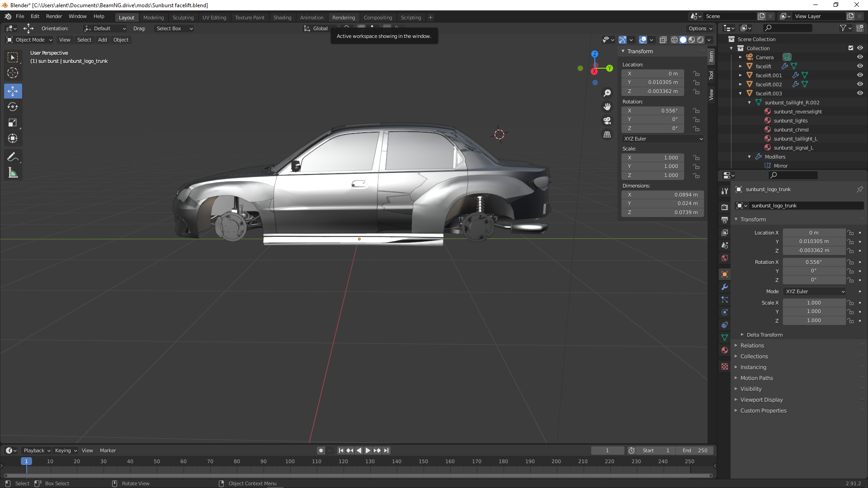Open Material properties tab
This screenshot has width=868, height=488.
pos(725,350)
